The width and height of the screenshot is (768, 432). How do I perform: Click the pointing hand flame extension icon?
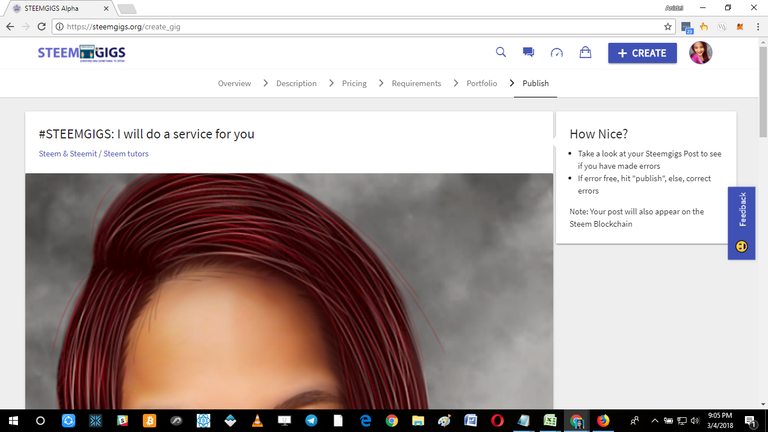tap(704, 26)
